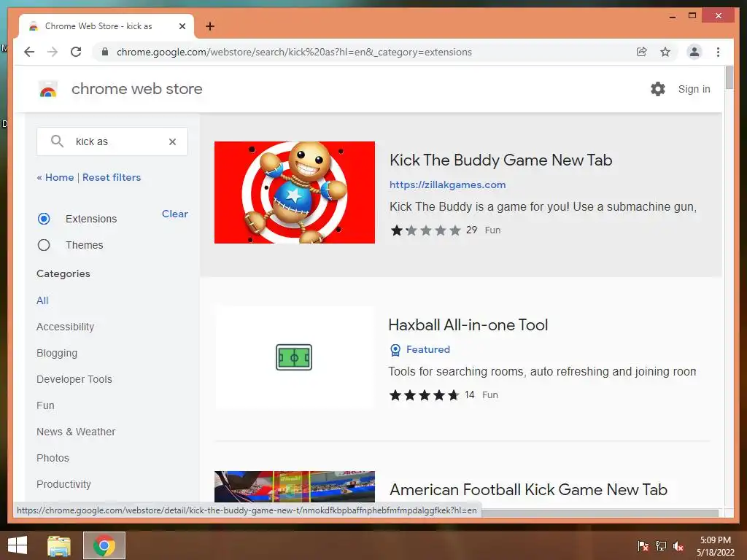The width and height of the screenshot is (747, 560).
Task: Open web store settings gear
Action: click(658, 89)
